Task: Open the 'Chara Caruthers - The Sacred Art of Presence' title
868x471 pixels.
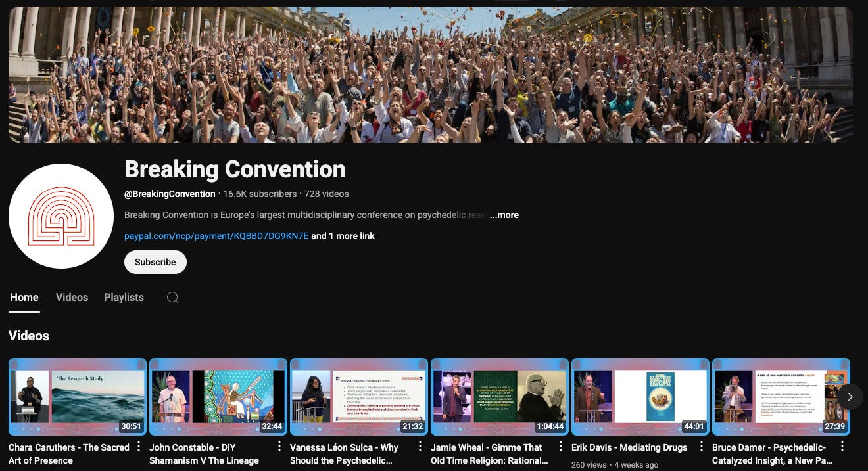Action: pos(69,454)
